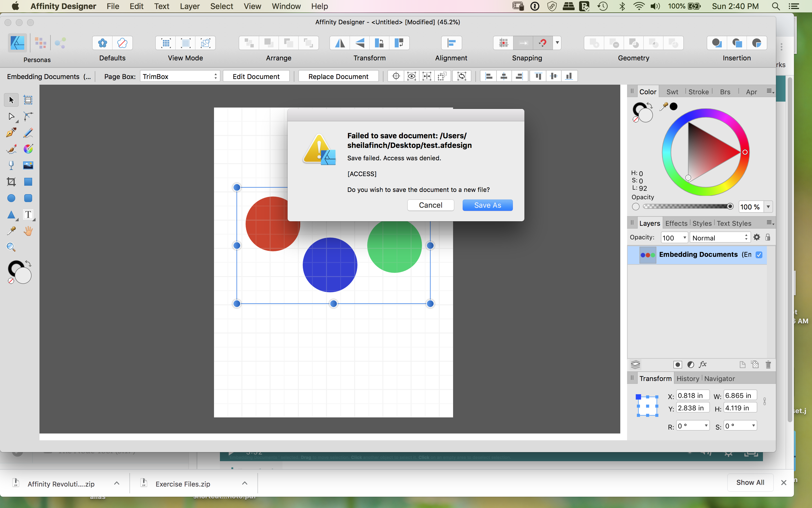This screenshot has height=508, width=812.
Task: Open the Select menu
Action: [x=221, y=6]
